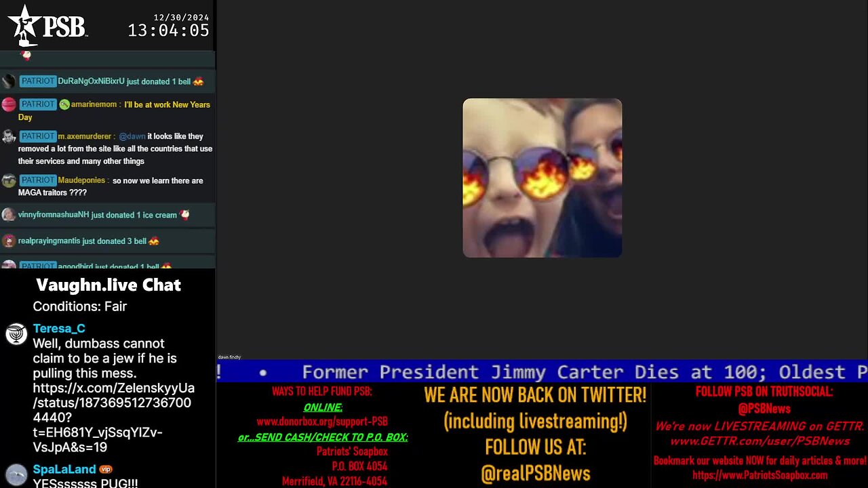Click the PATRIOT badge next to Maudeponies
Viewport: 868px width, 488px height.
click(37, 180)
